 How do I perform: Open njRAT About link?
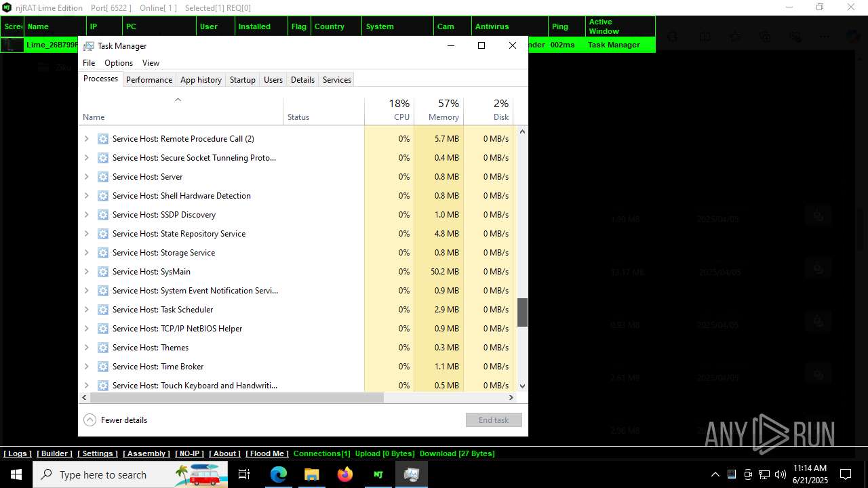[x=224, y=453]
